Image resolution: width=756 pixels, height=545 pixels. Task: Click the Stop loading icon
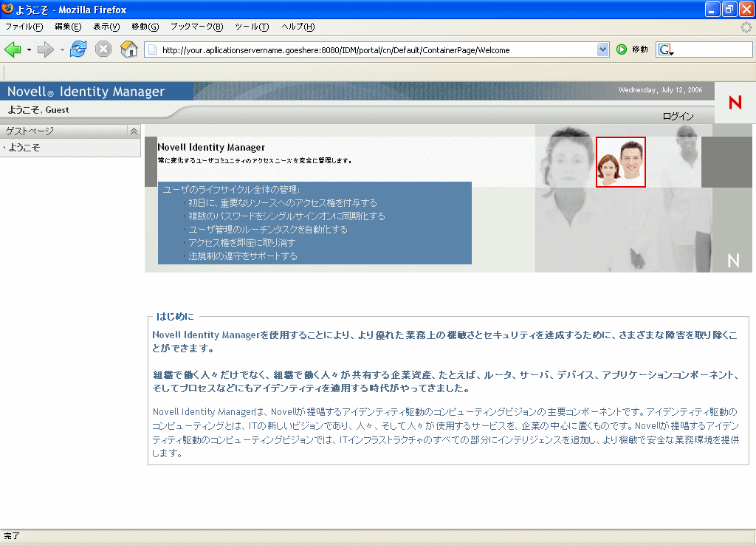[x=103, y=49]
